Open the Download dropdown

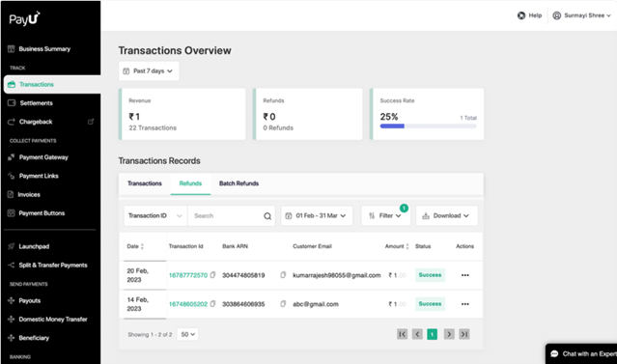pos(447,215)
